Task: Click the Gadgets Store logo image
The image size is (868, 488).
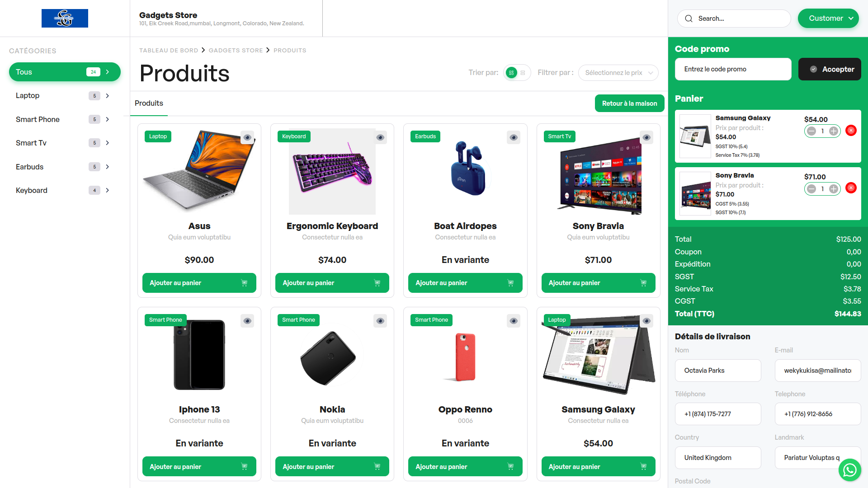Action: pos(65,18)
